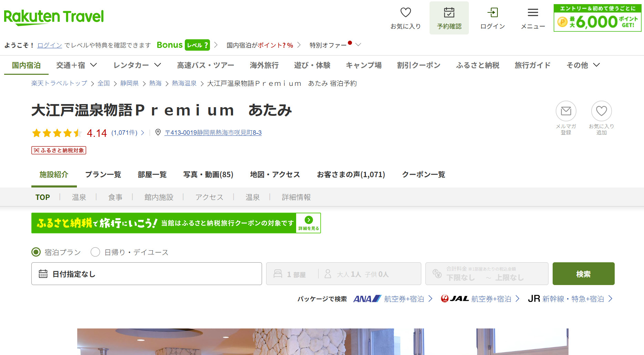
Task: Open 予約確認 calendar icon
Action: click(x=449, y=13)
